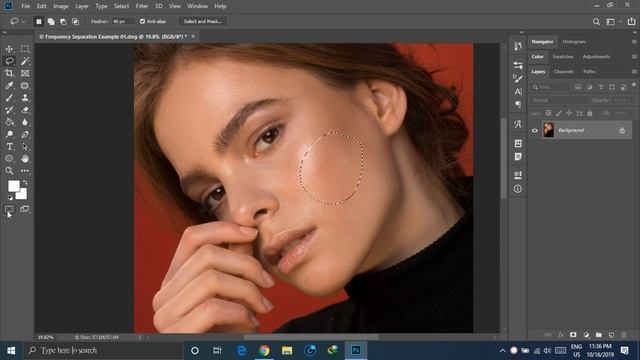Image resolution: width=640 pixels, height=360 pixels.
Task: Switch to the Channels tab
Action: tap(564, 72)
